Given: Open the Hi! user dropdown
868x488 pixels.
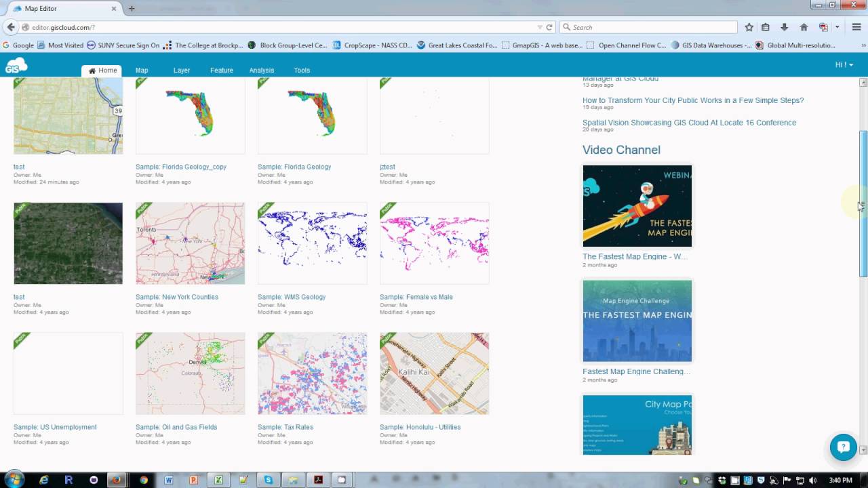Looking at the screenshot, I should coord(844,64).
